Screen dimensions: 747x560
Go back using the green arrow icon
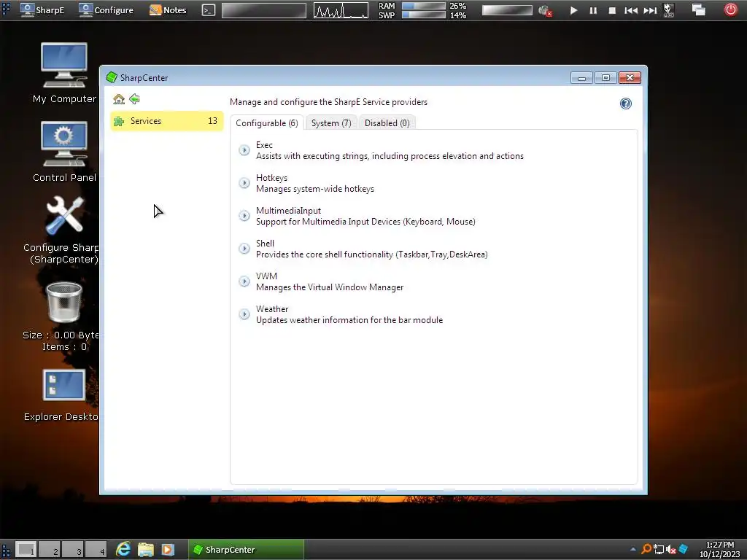134,99
